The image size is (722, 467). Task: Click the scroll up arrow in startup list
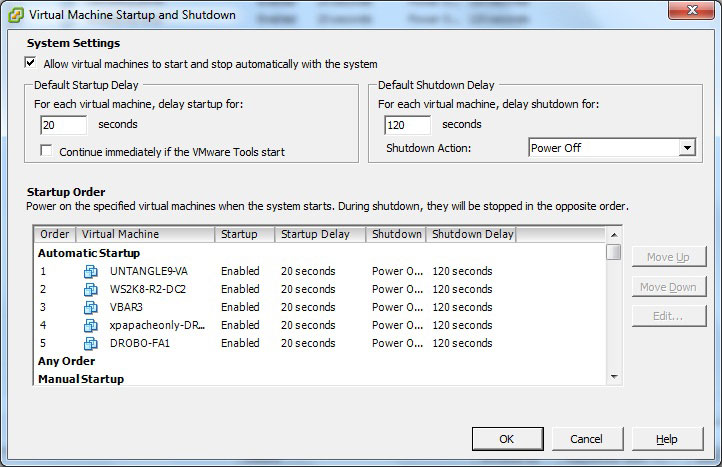coord(614,235)
